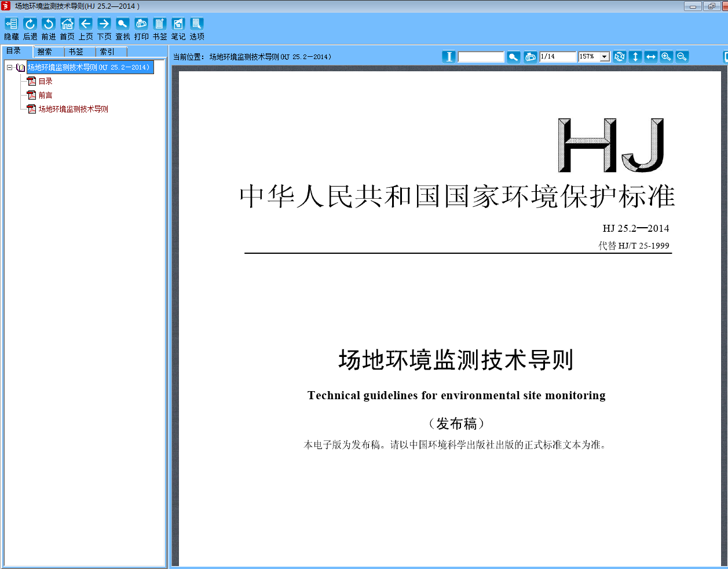Minimize the window from the title bar

(693, 6)
